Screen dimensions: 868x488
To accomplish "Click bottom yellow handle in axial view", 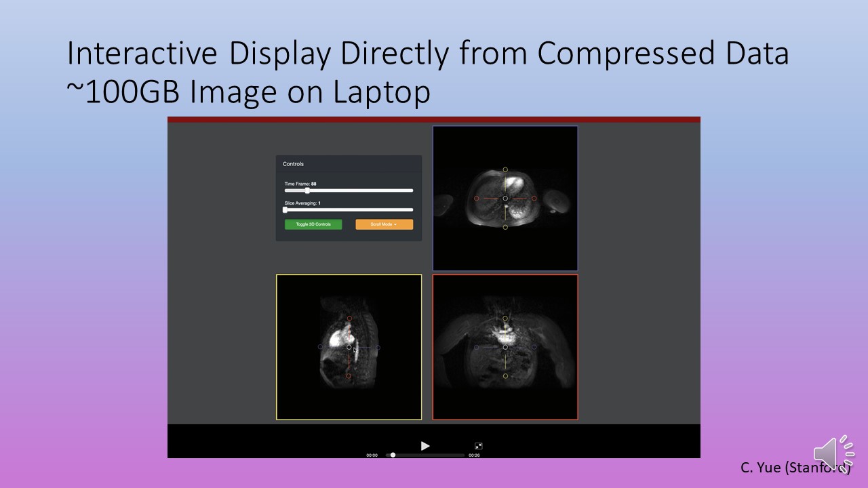I will (x=505, y=228).
